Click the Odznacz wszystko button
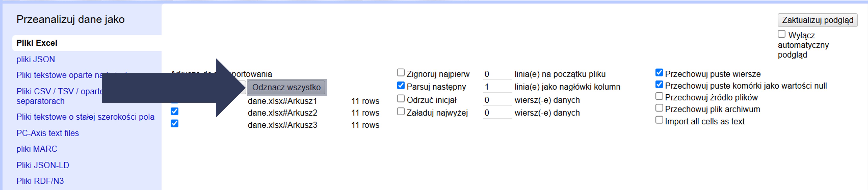Viewport: 868px width, 190px height. click(x=286, y=87)
